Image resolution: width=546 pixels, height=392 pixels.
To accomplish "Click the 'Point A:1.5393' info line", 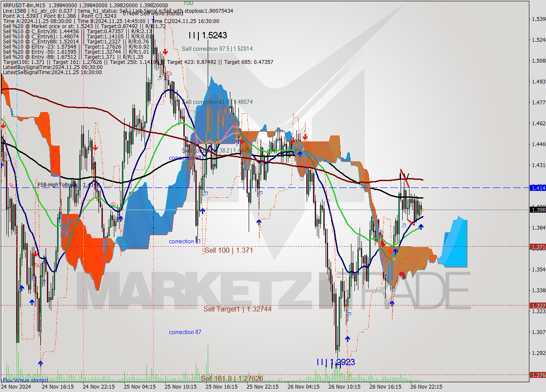I will 59,16.
